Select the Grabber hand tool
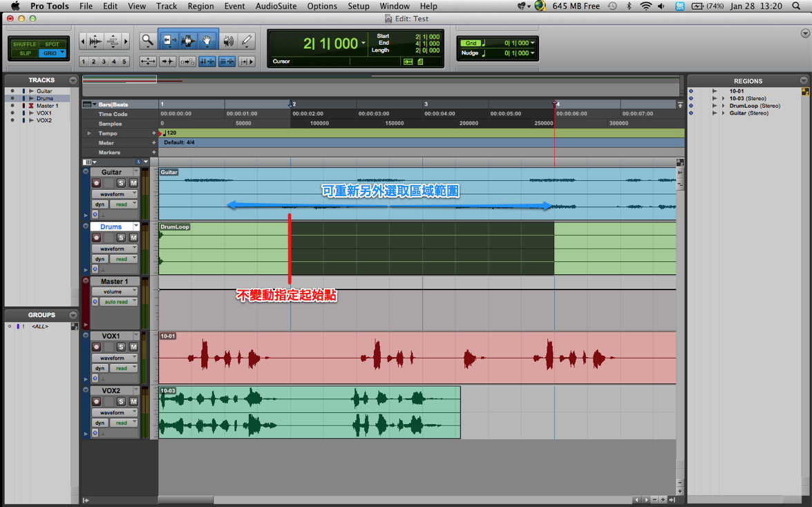Image resolution: width=812 pixels, height=507 pixels. pyautogui.click(x=207, y=40)
